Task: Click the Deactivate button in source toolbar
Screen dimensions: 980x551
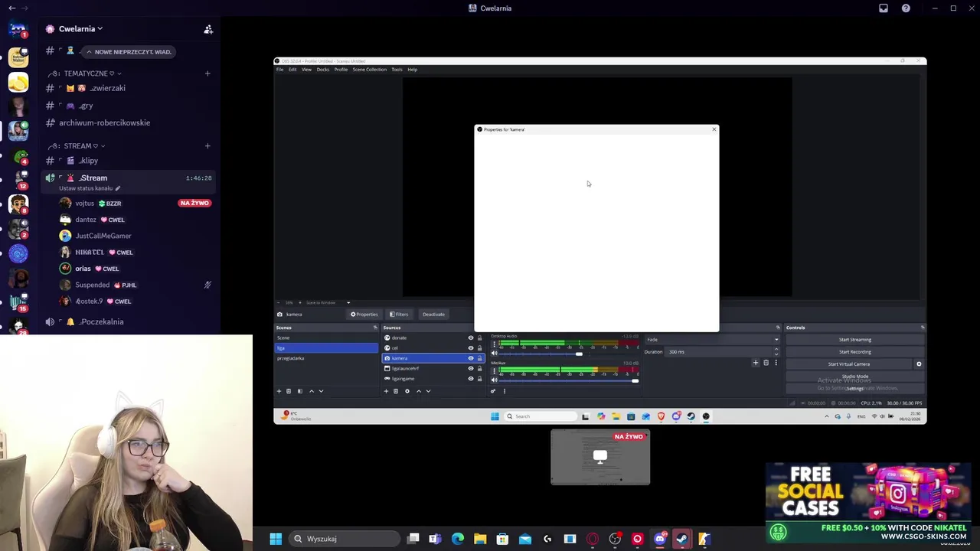Action: [433, 315]
